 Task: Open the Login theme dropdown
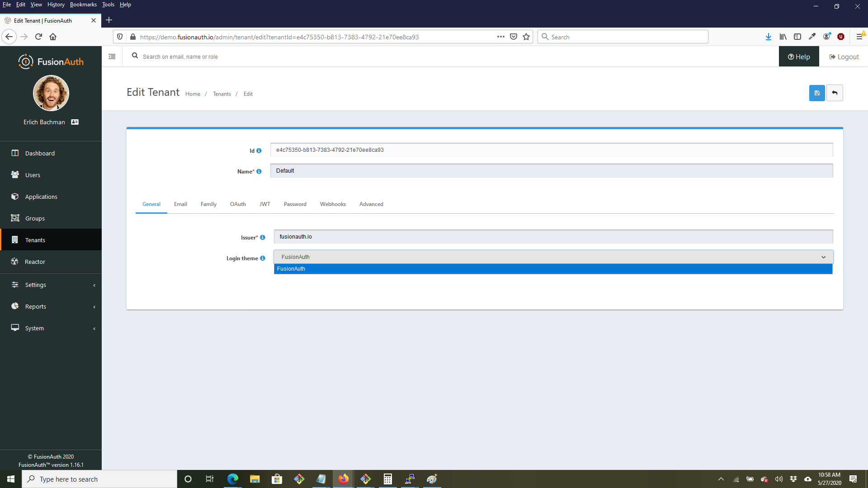[x=553, y=257]
